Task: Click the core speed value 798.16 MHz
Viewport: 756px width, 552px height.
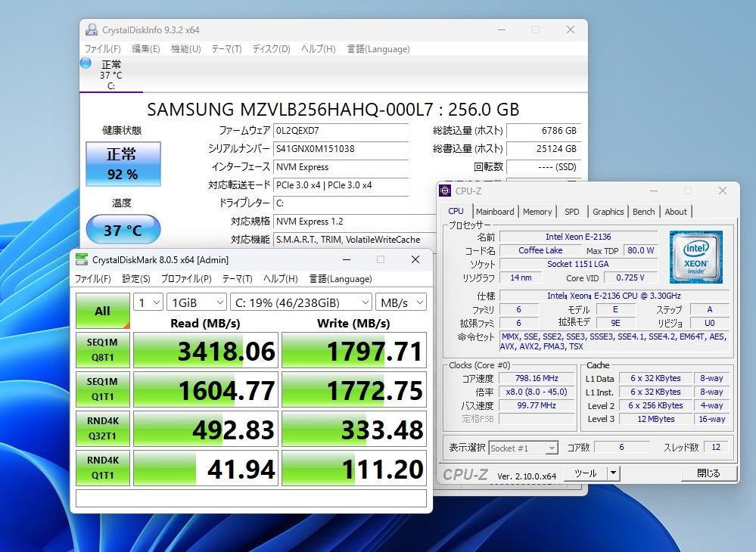Action: click(x=537, y=378)
